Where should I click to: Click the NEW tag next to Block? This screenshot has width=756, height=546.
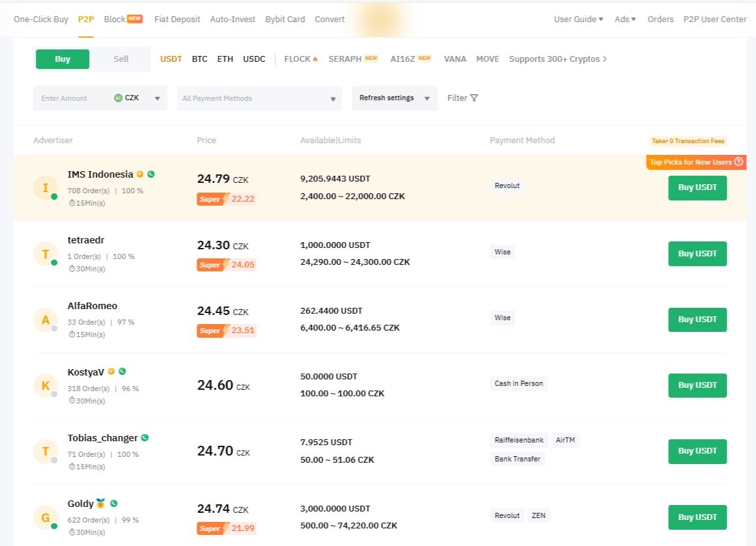[135, 19]
